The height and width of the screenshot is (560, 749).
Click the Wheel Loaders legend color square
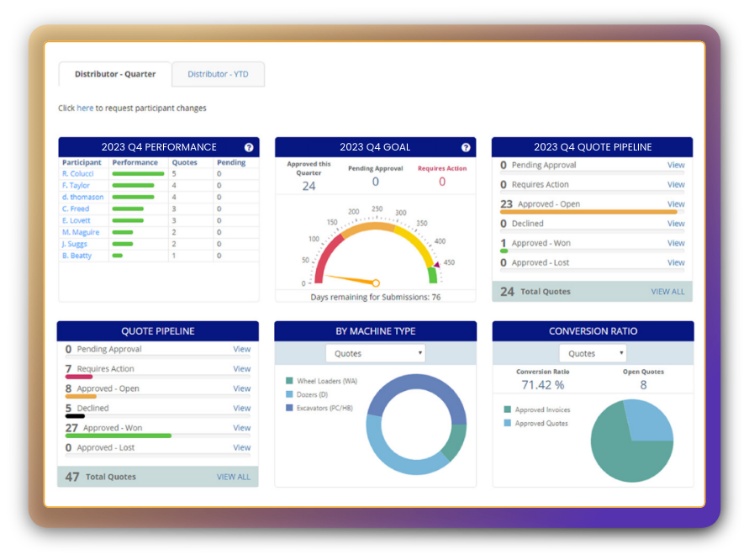[x=289, y=381]
